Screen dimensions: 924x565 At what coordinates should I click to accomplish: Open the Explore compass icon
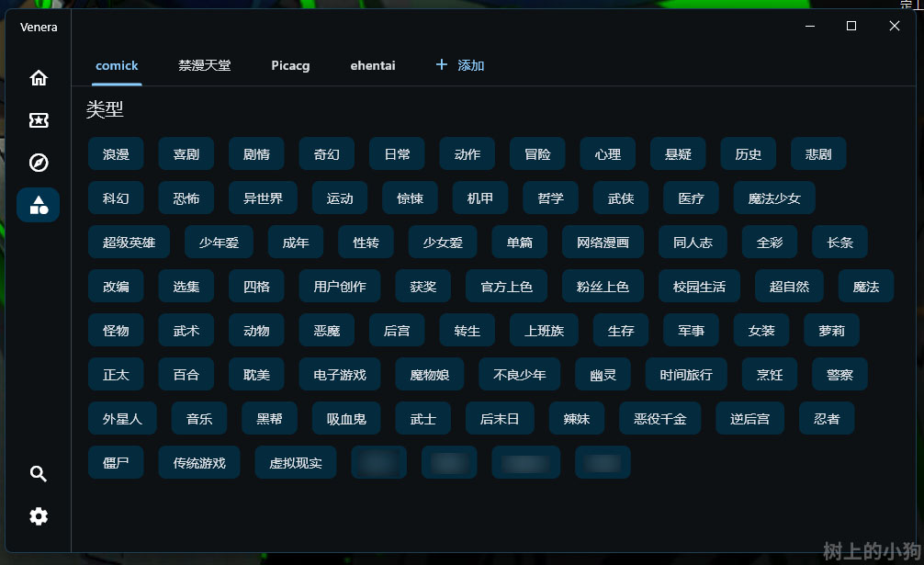point(39,163)
